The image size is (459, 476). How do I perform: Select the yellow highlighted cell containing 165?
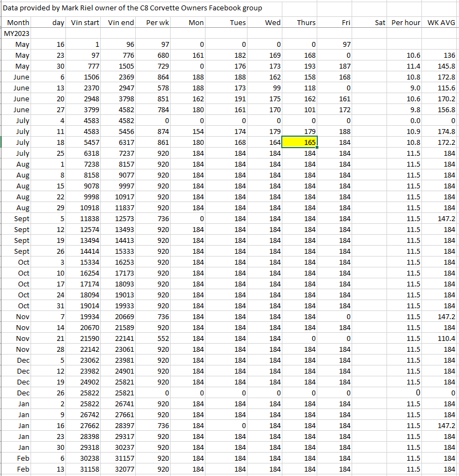pyautogui.click(x=299, y=142)
